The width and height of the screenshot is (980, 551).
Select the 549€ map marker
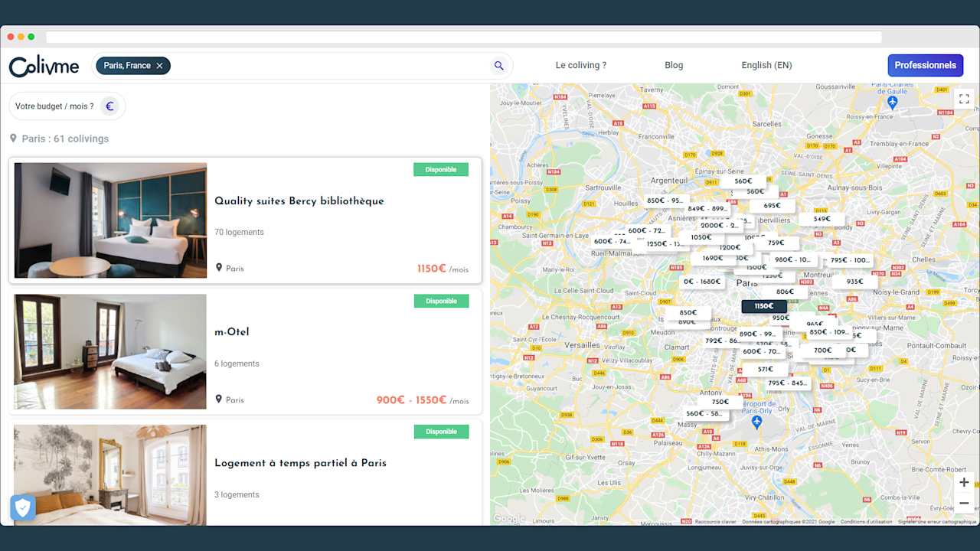click(822, 219)
